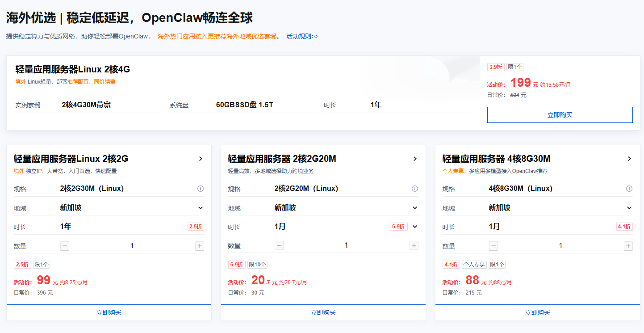Click the 2核4G30M带宽 package value
Viewport: 644px width, 333px height.
click(86, 105)
